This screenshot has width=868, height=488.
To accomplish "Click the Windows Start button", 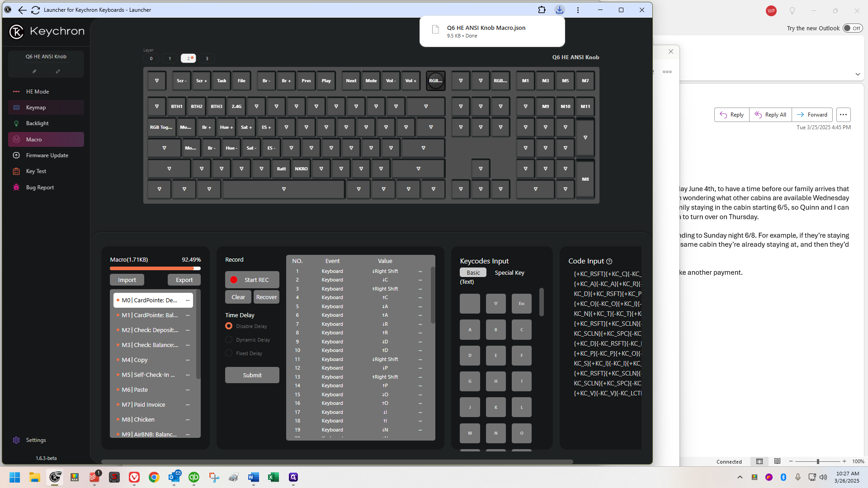I will pos(15,477).
